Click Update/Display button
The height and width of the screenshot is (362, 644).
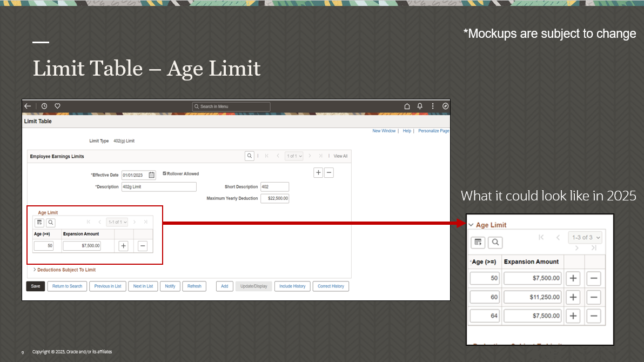(254, 286)
